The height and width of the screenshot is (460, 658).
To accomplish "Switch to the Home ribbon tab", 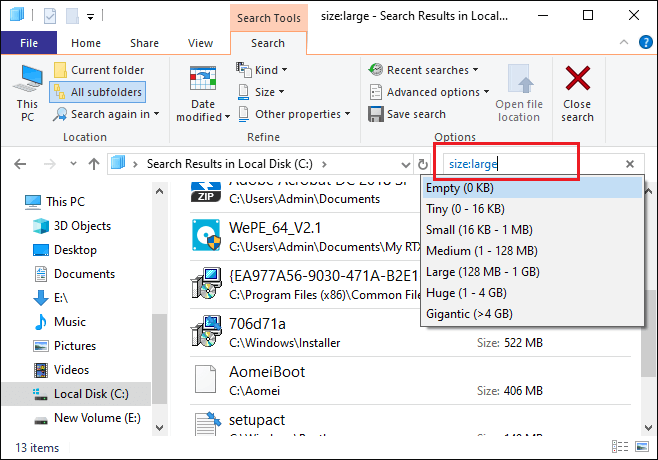I will point(86,43).
